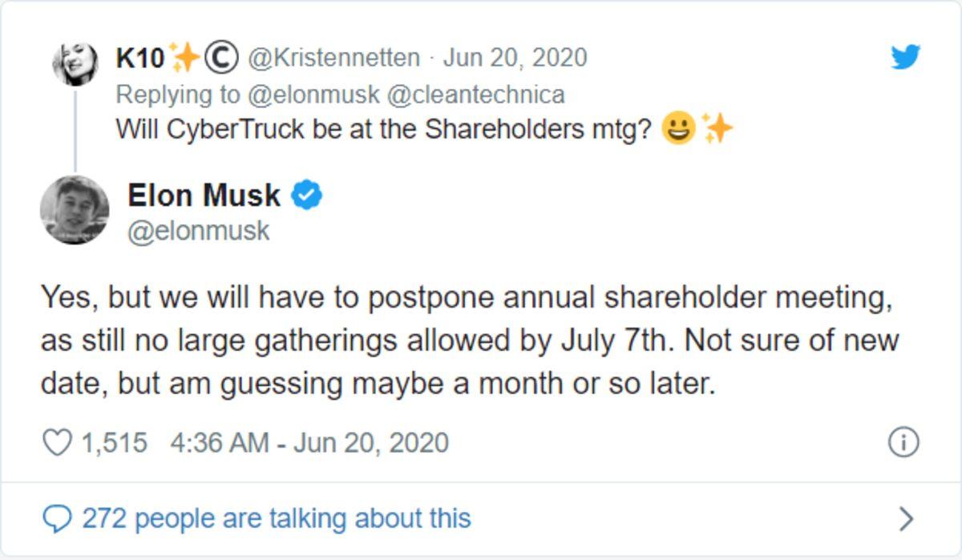This screenshot has width=962, height=560.
Task: Click the Elon Musk display name
Action: click(204, 195)
